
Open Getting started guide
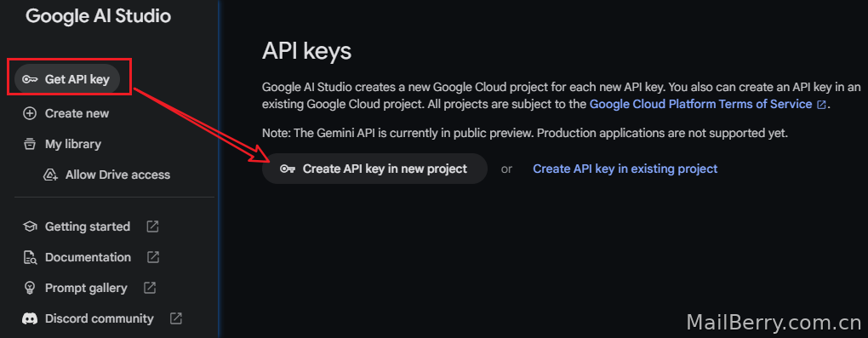[88, 226]
